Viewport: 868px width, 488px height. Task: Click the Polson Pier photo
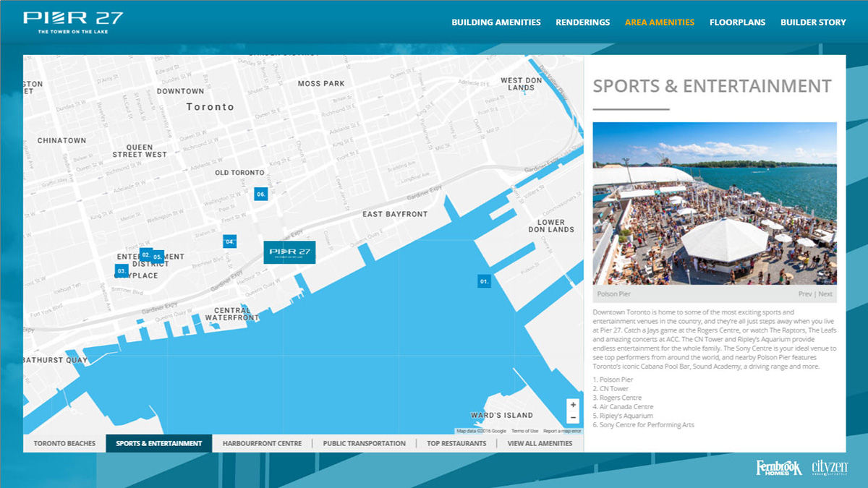[715, 203]
